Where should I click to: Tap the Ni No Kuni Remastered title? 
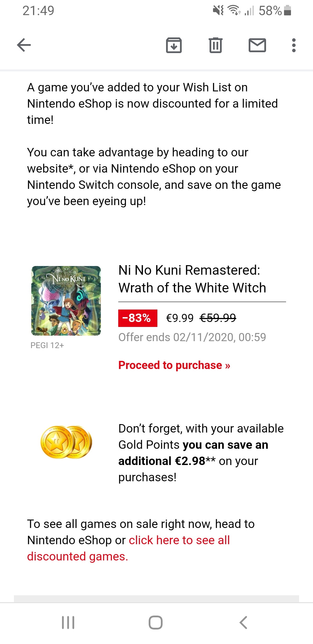click(x=192, y=279)
